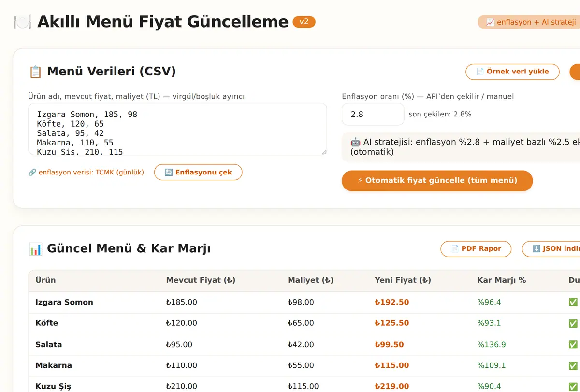580x392 pixels.
Task: Click the new price ₺115.00 for Makarna
Action: [392, 365]
